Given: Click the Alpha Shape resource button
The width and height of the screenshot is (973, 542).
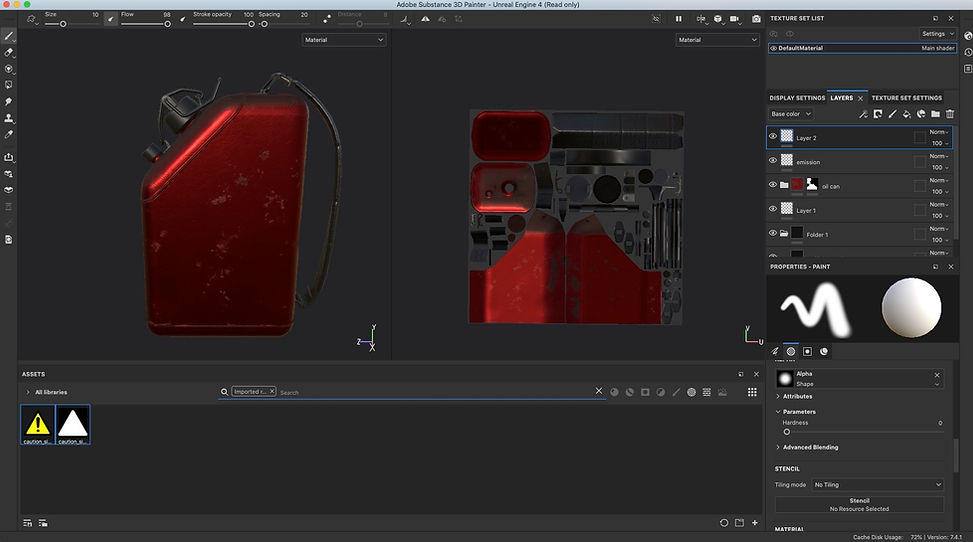Looking at the screenshot, I should tap(860, 379).
